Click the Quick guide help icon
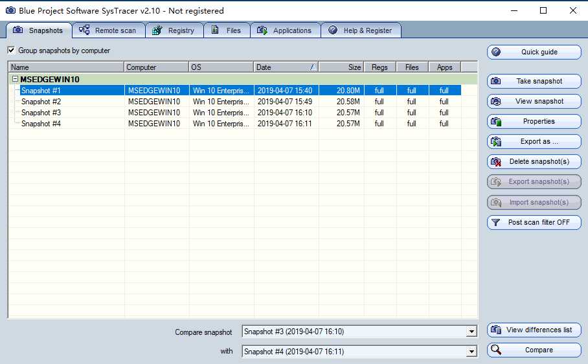 [x=496, y=52]
